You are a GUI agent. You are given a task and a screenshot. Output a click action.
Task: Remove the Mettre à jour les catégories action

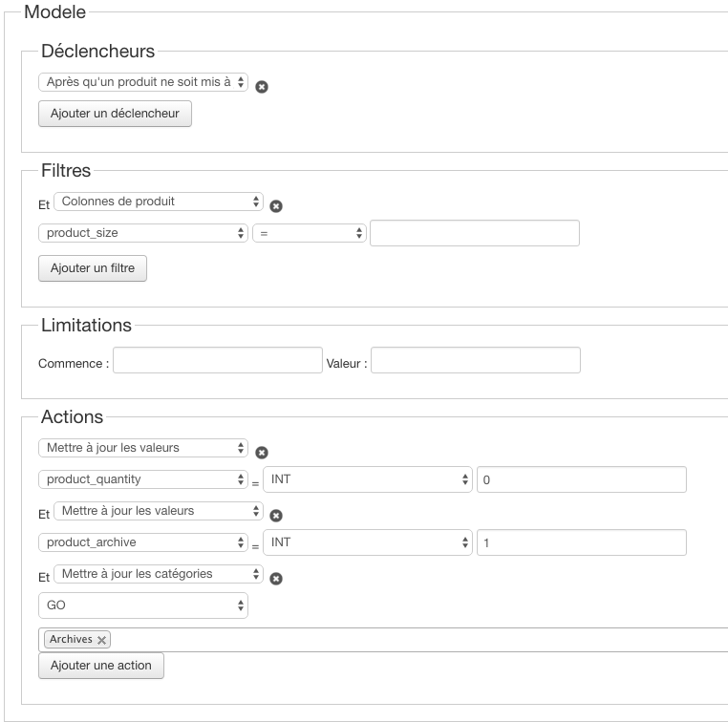click(x=276, y=578)
